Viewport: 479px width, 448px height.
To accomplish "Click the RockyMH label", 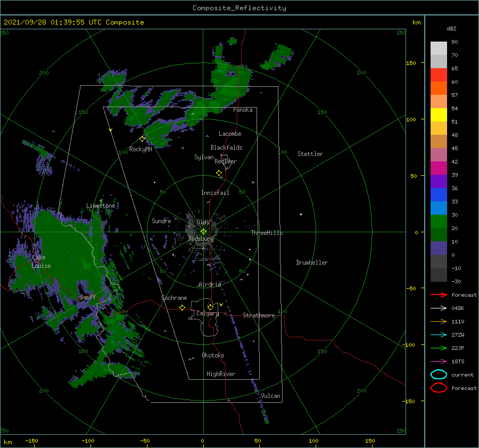I will (141, 149).
